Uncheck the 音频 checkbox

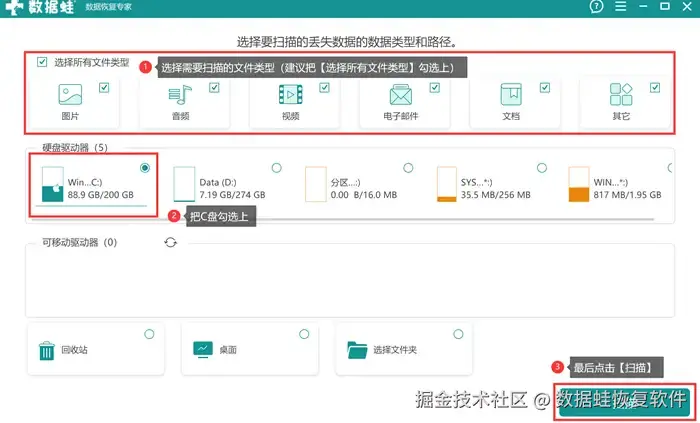[x=214, y=87]
